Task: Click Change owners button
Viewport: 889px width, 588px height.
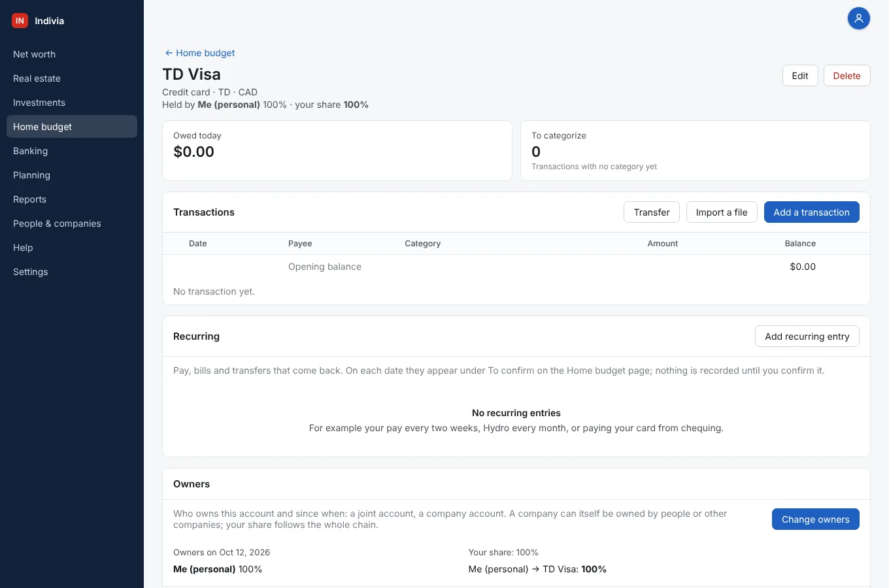Action: click(815, 519)
